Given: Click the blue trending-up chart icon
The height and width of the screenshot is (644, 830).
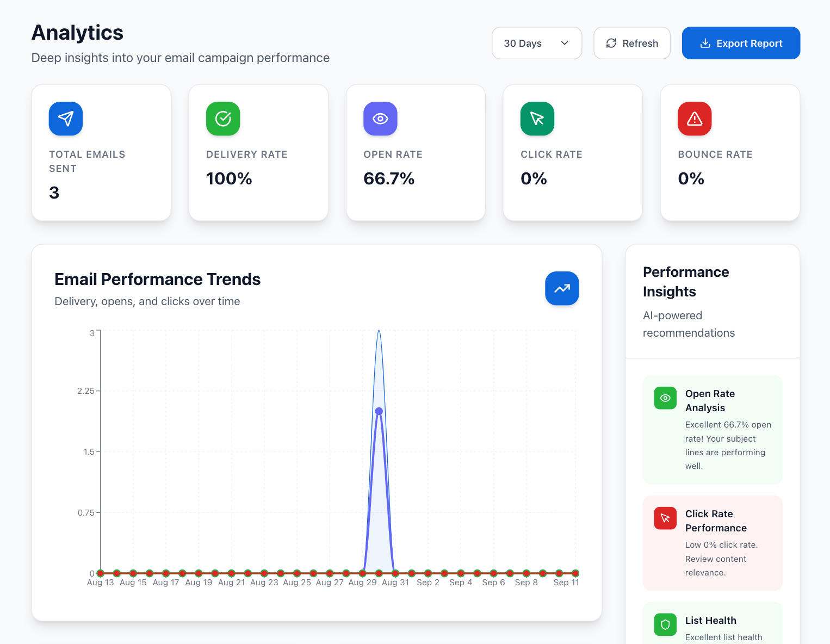Looking at the screenshot, I should coord(562,288).
